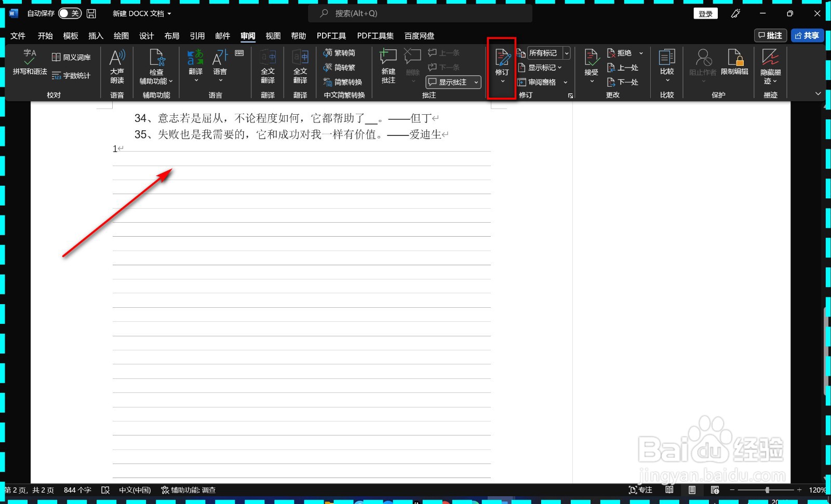Click the 844 个字 word count
The height and width of the screenshot is (504, 831).
pyautogui.click(x=77, y=490)
